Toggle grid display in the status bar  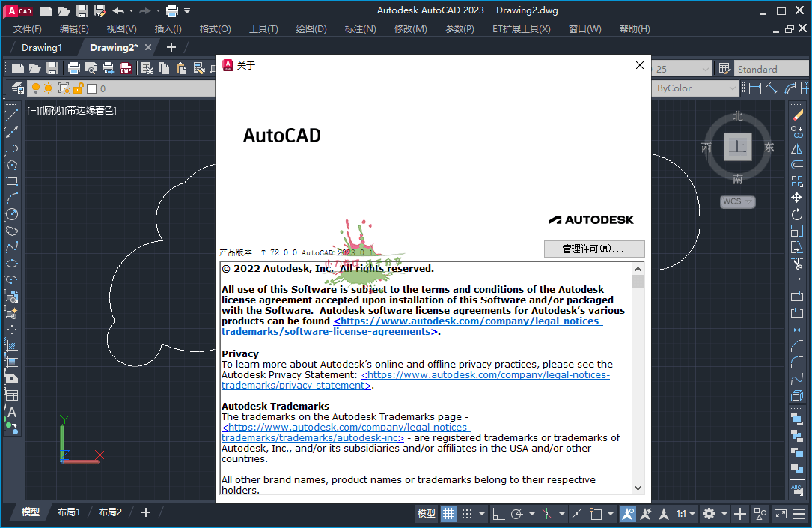(x=448, y=514)
